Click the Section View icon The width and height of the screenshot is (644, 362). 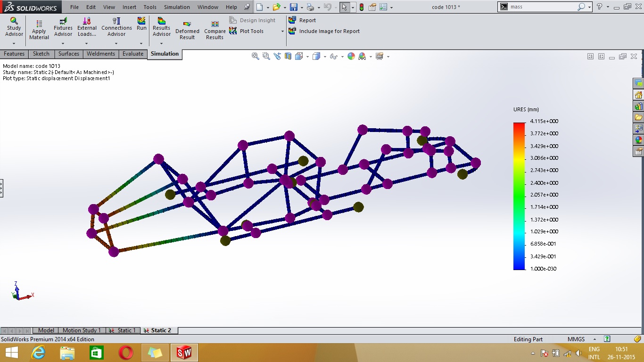[x=288, y=56]
